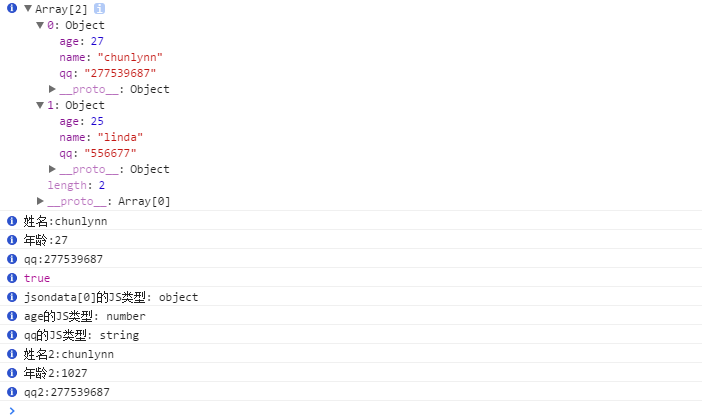702x417 pixels.
Task: Collapse the Array[2] root node
Action: [28, 9]
